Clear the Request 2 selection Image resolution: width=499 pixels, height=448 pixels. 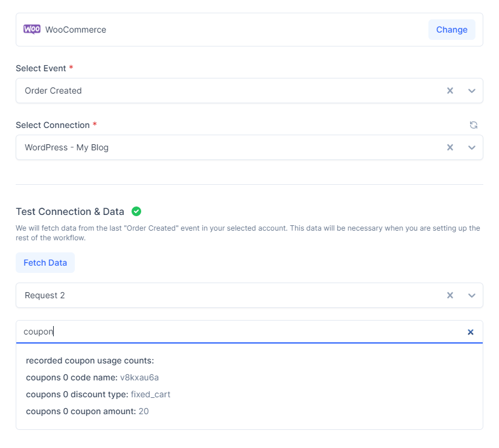[x=450, y=295]
